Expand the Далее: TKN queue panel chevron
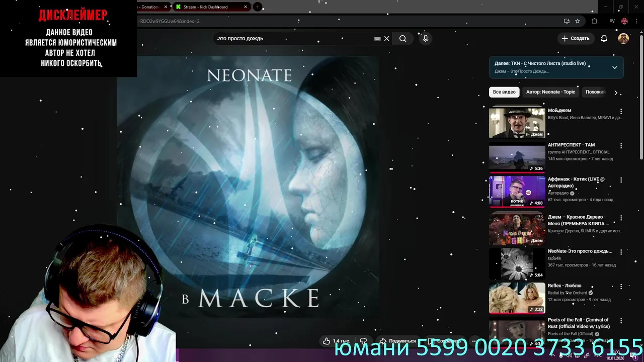This screenshot has width=644, height=362. coord(614,67)
